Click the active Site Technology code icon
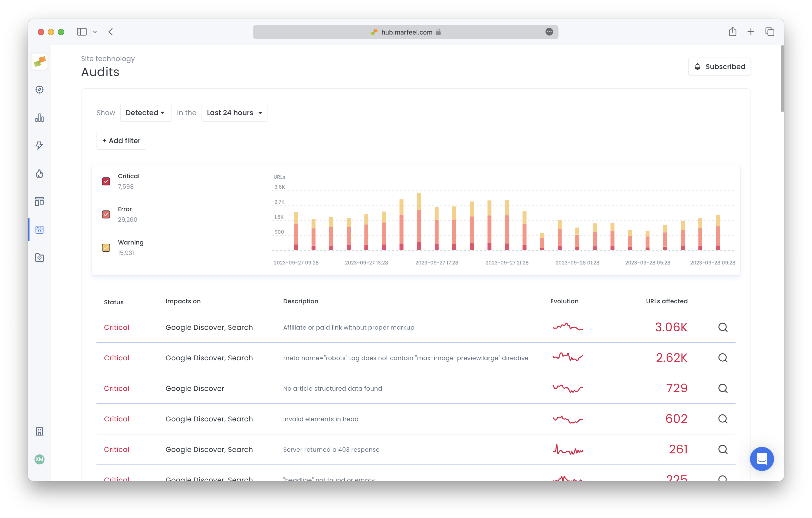Image resolution: width=812 pixels, height=518 pixels. pos(39,230)
